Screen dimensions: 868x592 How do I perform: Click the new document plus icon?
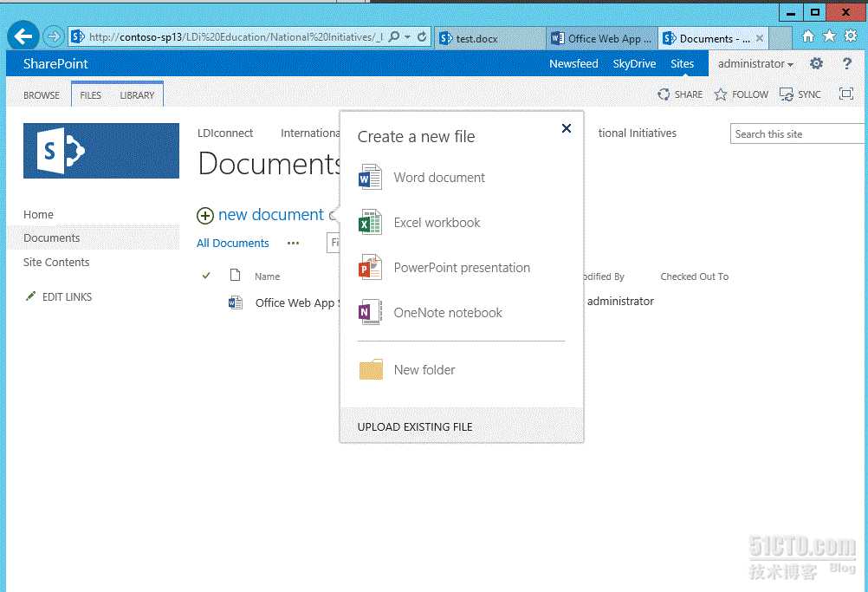pos(204,216)
